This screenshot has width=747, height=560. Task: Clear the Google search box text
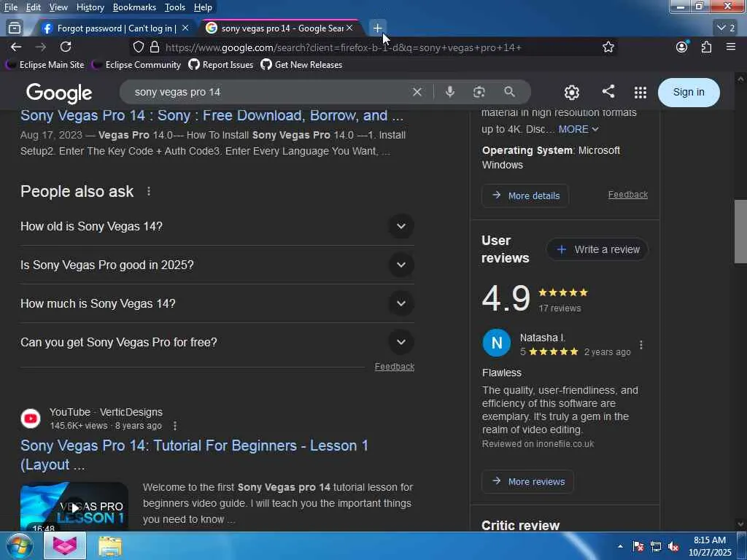click(417, 92)
